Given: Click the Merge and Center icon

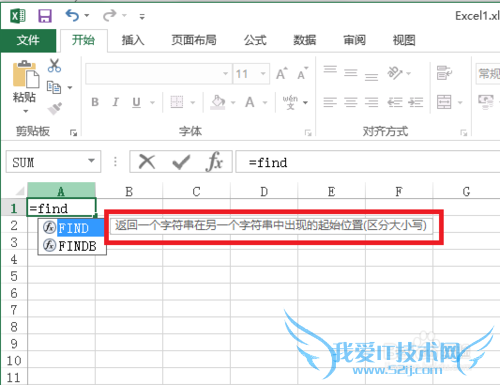Looking at the screenshot, I should (x=444, y=102).
